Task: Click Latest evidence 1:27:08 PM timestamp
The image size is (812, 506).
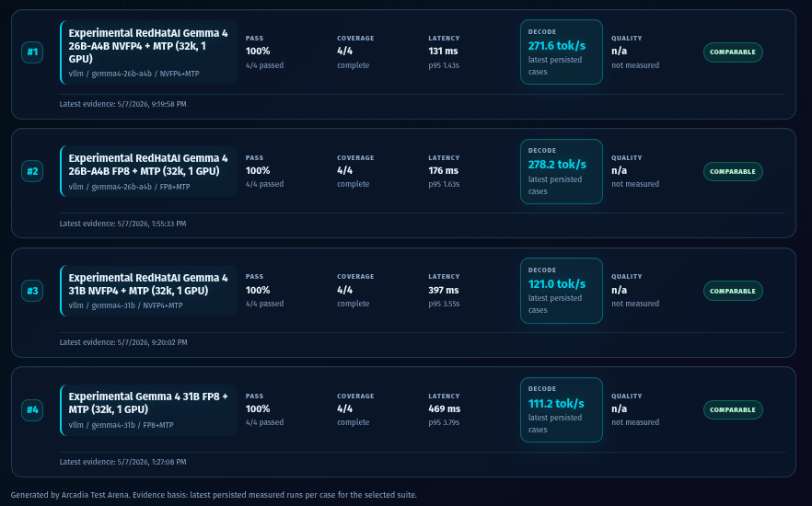Action: 122,462
